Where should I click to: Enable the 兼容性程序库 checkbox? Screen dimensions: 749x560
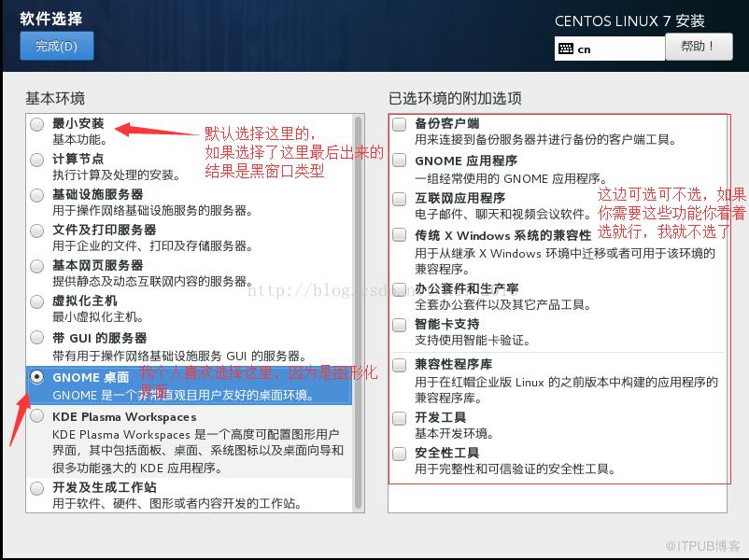pos(400,365)
